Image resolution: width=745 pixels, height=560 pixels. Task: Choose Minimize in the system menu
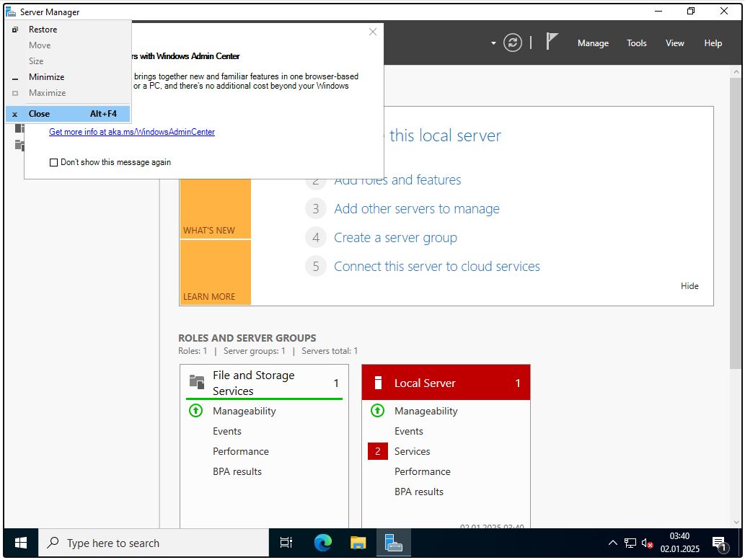pyautogui.click(x=68, y=77)
